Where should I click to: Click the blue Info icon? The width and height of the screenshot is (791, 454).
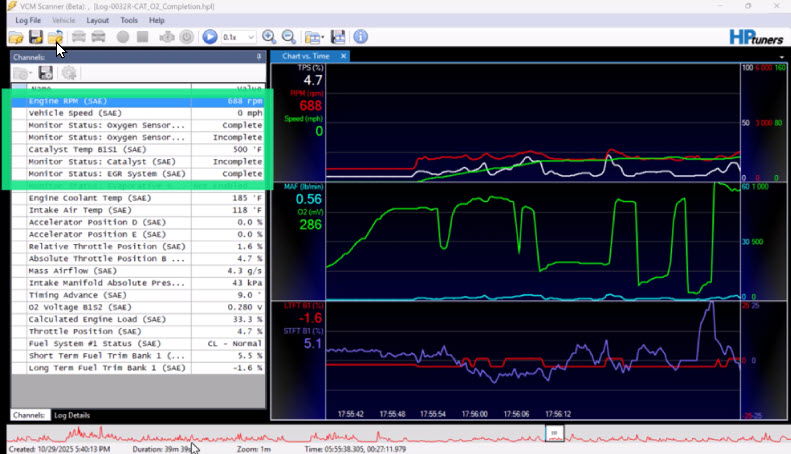[360, 37]
